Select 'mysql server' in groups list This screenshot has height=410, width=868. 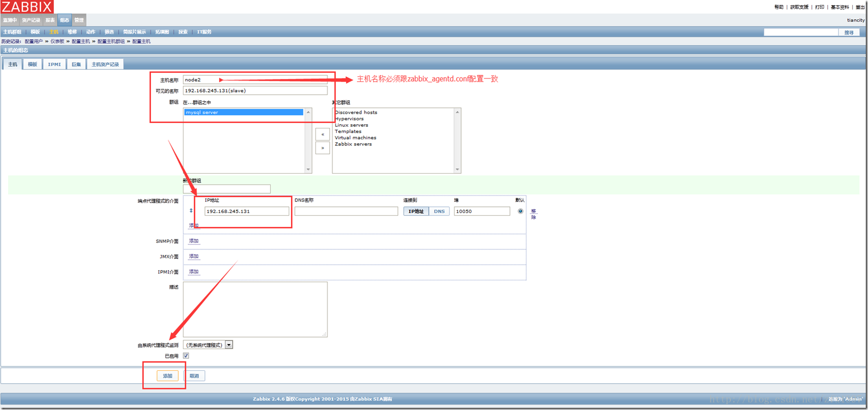(244, 112)
